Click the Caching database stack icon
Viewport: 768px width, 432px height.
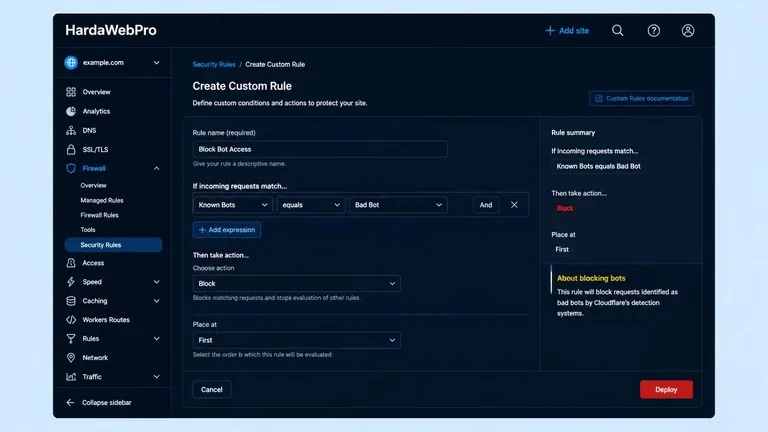tap(71, 301)
